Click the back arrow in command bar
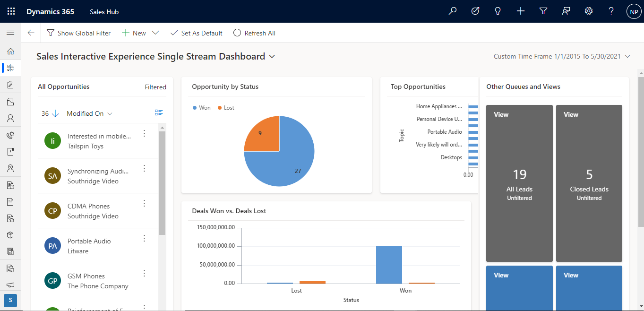This screenshot has width=644, height=311. (31, 33)
